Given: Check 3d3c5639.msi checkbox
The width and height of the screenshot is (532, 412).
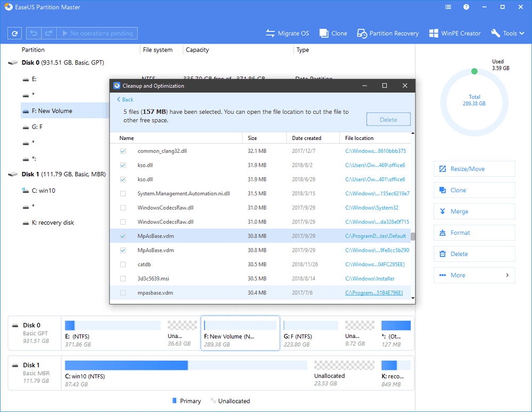Looking at the screenshot, I should coord(123,278).
